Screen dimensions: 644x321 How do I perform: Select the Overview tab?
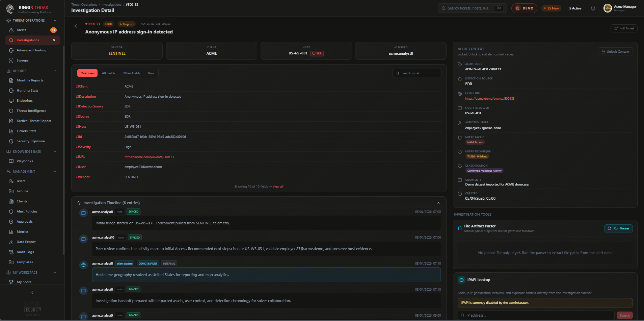pyautogui.click(x=87, y=73)
